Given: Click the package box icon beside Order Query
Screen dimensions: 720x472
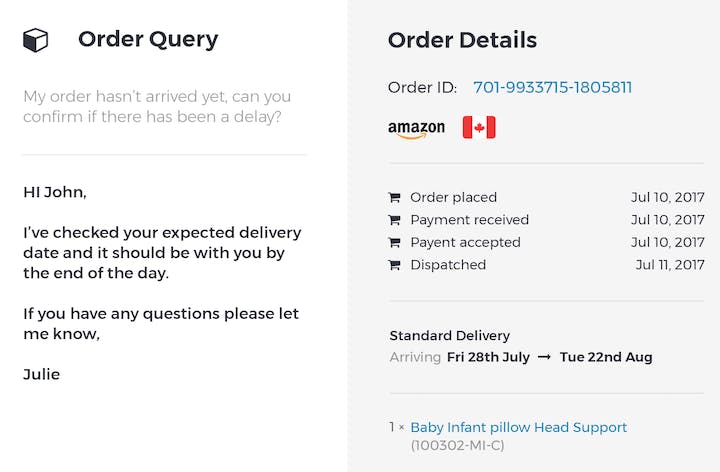Looking at the screenshot, I should click(x=35, y=40).
